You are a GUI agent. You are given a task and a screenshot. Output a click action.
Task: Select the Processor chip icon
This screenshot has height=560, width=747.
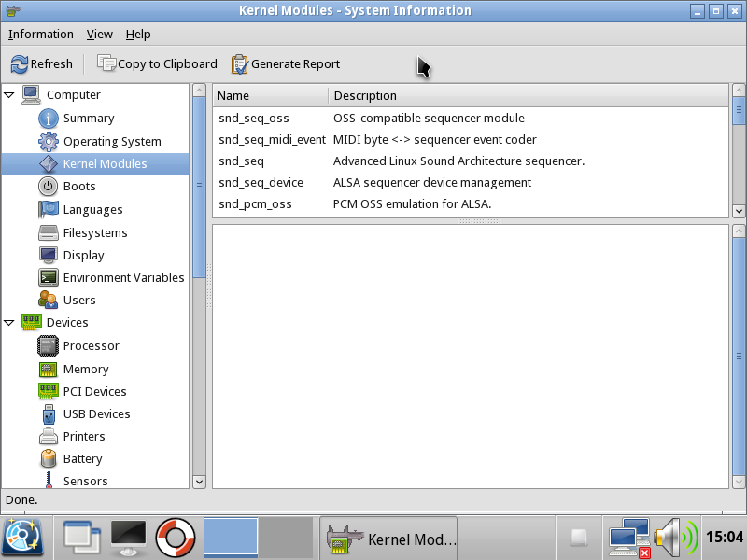click(49, 346)
